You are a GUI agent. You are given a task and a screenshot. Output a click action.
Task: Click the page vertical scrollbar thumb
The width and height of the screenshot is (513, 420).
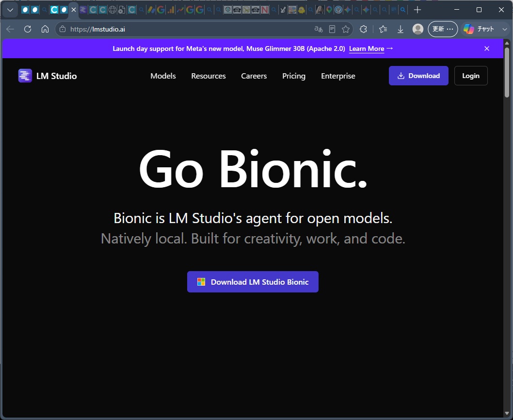(507, 72)
